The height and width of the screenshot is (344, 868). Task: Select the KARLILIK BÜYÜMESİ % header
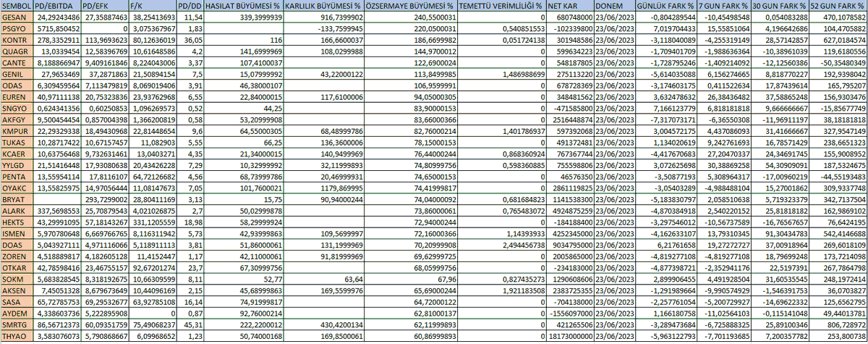[323, 5]
